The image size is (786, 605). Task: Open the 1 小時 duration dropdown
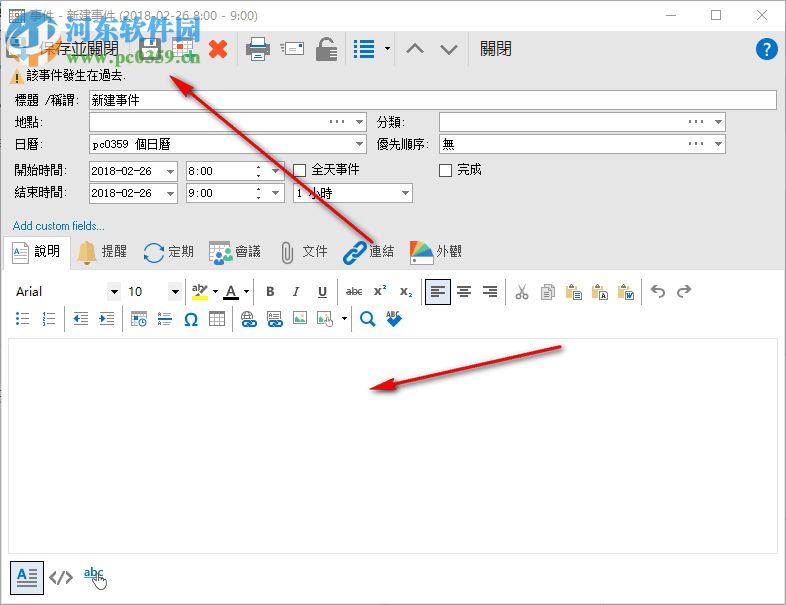pyautogui.click(x=405, y=193)
